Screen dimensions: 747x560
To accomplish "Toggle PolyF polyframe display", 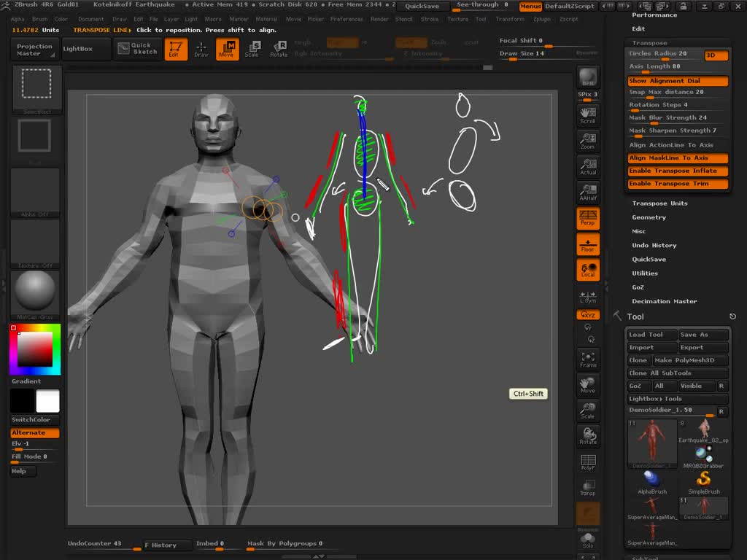I will [588, 462].
